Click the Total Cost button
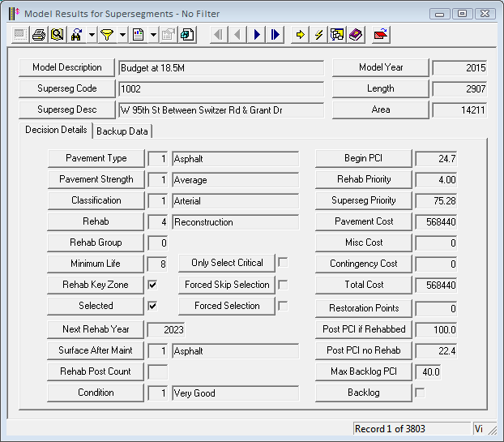504x442 pixels. click(364, 285)
